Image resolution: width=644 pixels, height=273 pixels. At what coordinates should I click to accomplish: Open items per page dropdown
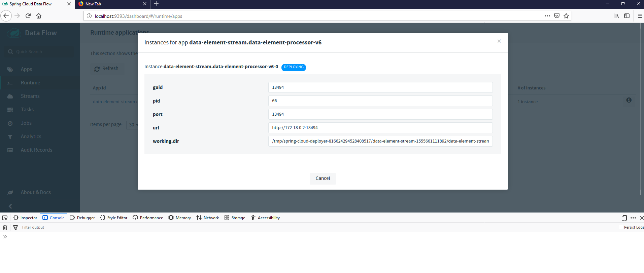tap(132, 125)
